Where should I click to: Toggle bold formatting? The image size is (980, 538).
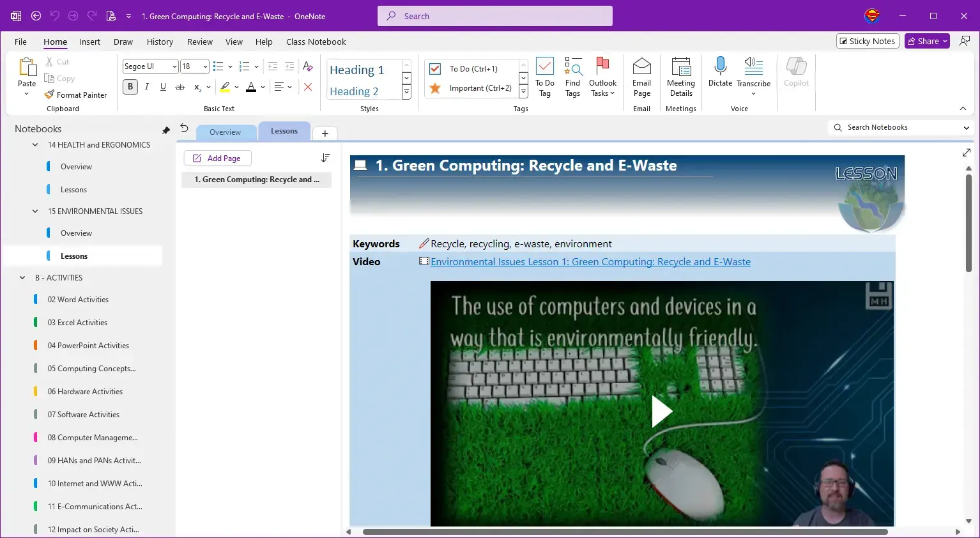tap(130, 87)
